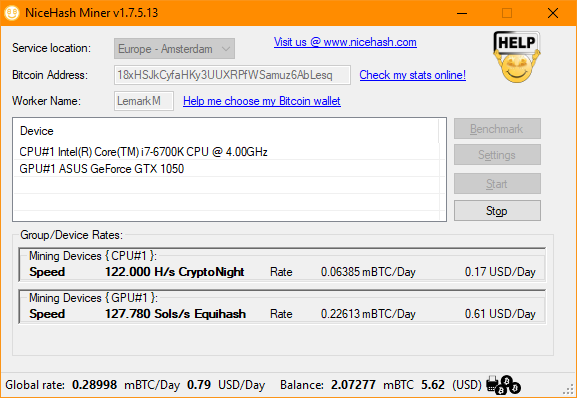
Task: Click the Benchmark button
Action: click(497, 129)
